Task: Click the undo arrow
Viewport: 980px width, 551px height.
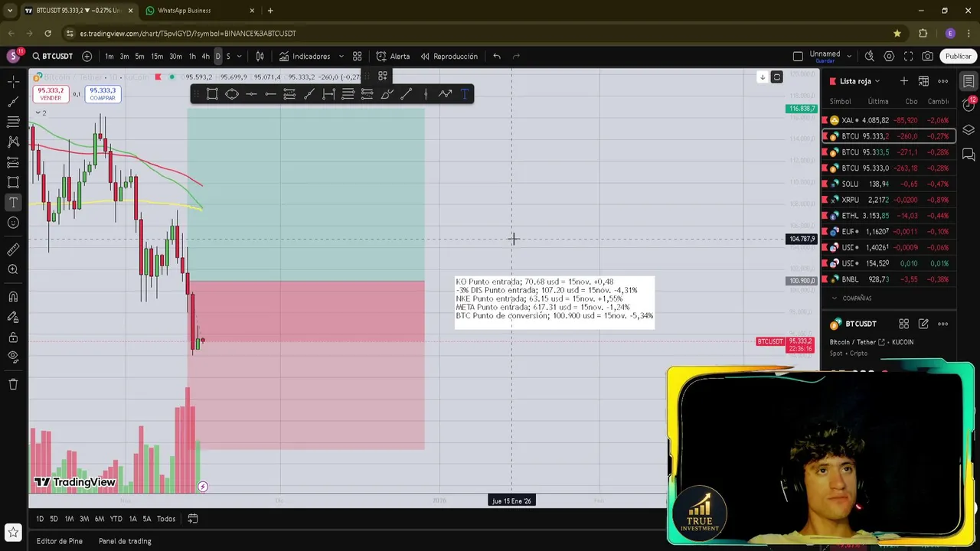Action: [x=497, y=56]
